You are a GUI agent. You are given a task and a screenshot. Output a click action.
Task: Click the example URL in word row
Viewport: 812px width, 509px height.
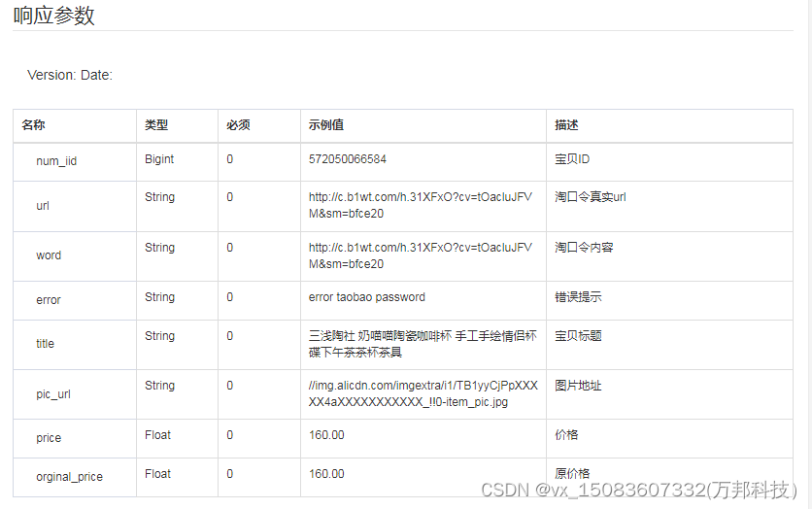421,255
